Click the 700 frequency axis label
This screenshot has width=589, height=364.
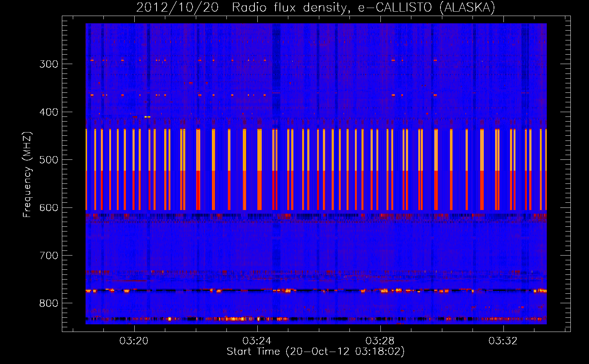49,256
